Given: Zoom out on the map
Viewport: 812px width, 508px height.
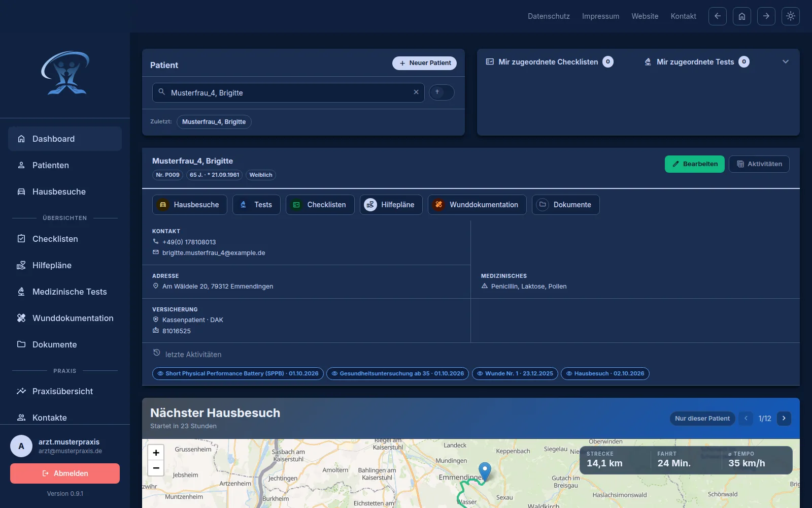Looking at the screenshot, I should [x=156, y=468].
